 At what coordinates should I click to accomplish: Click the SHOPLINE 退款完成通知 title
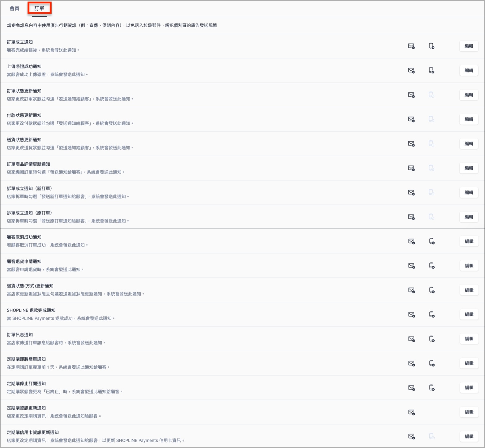(x=31, y=310)
